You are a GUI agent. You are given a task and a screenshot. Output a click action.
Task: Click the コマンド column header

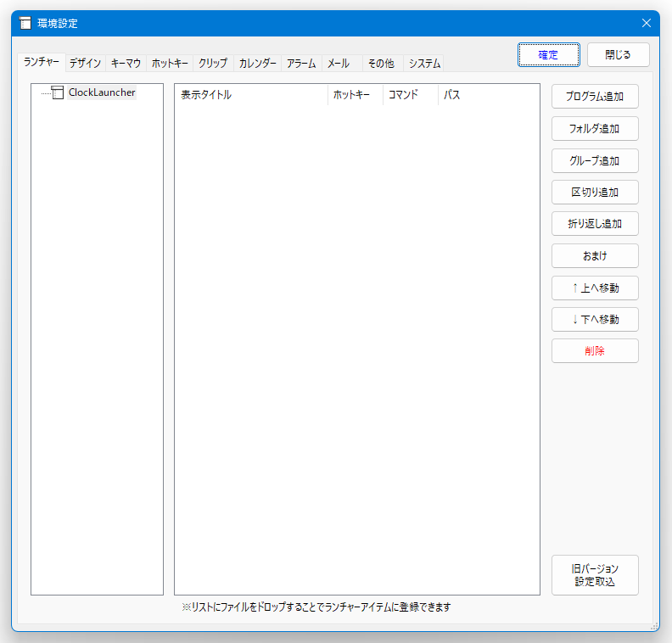411,95
